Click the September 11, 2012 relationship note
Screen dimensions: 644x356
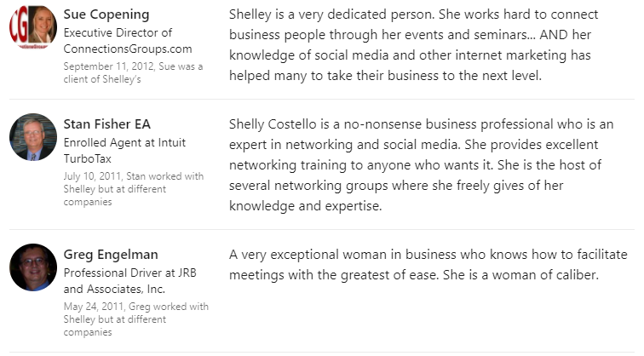[x=133, y=72]
